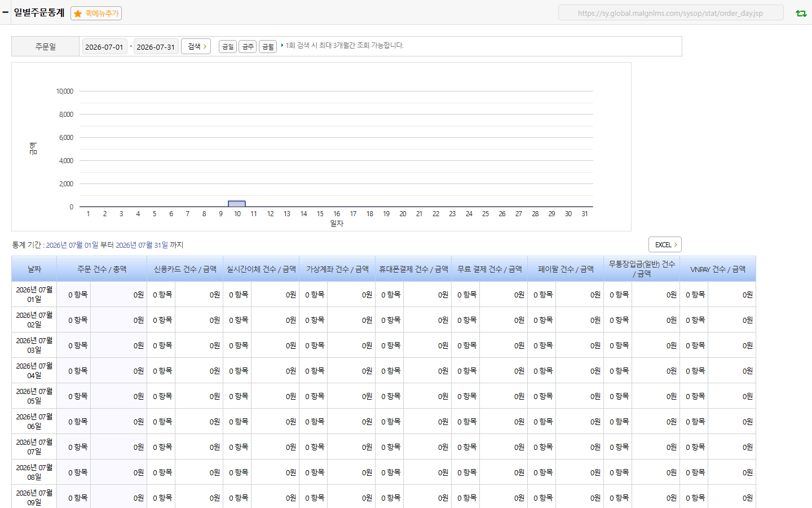Click the 페이팔 건수 / 금액 header
Screen dimensions: 812x508
tap(566, 269)
